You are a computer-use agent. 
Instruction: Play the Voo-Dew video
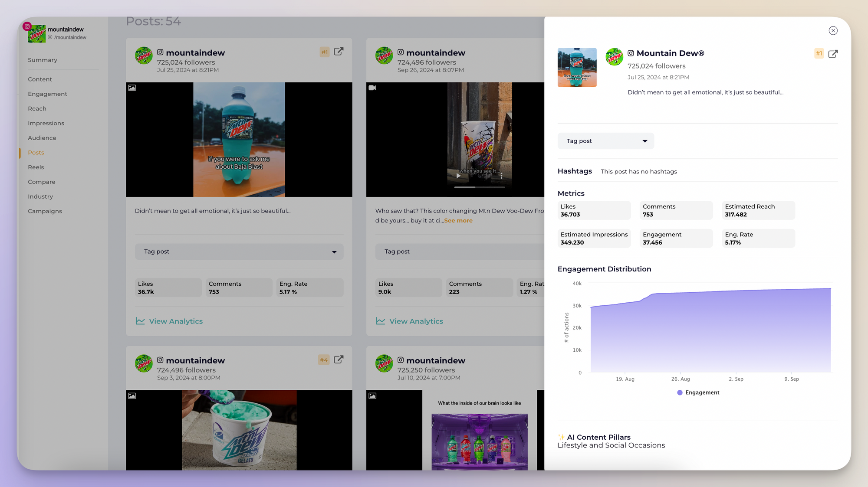[x=458, y=176]
